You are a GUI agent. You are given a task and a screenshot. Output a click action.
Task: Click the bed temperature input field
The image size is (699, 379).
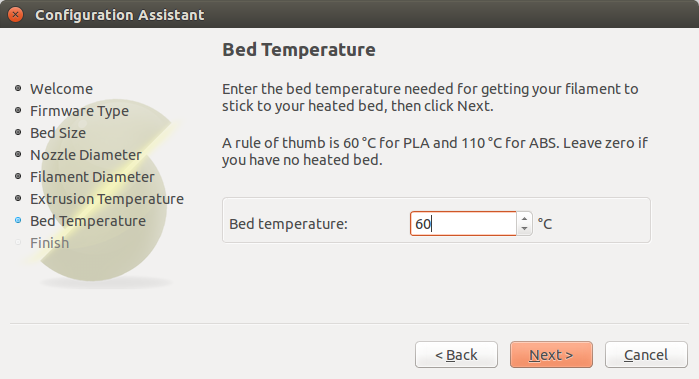point(463,223)
